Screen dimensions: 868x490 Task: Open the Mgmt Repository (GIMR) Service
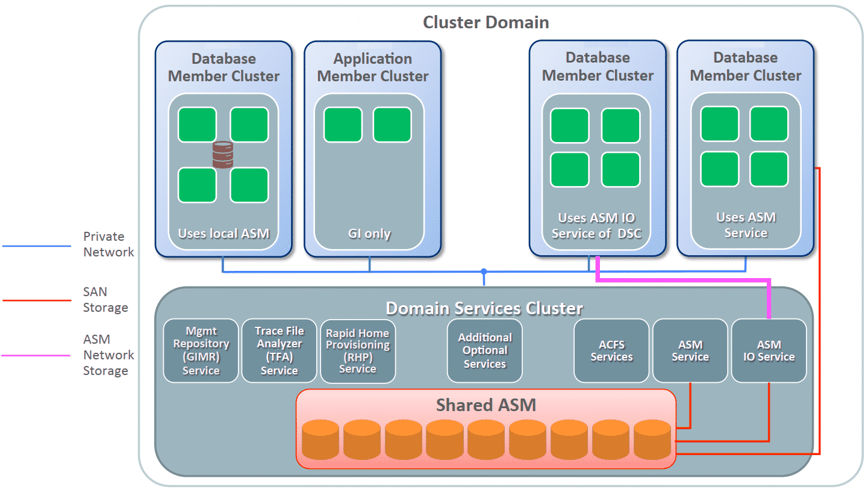201,350
